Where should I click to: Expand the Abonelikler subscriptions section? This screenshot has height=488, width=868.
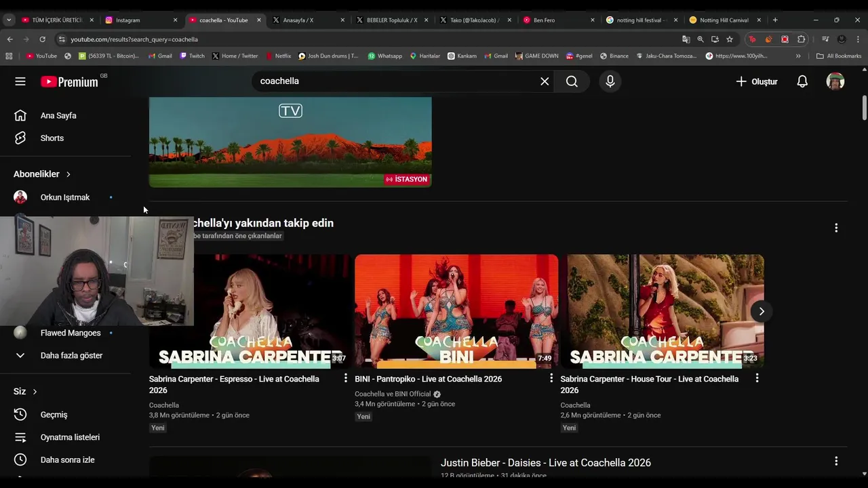pyautogui.click(x=42, y=174)
